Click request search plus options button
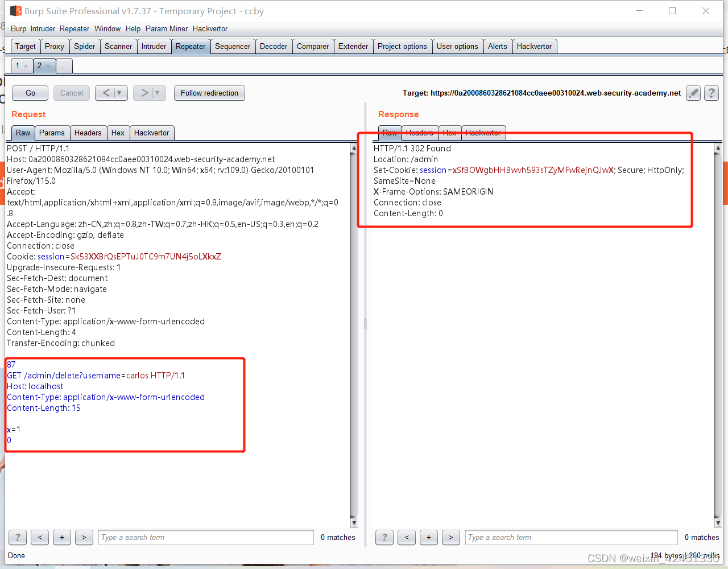This screenshot has height=569, width=728. tap(62, 537)
